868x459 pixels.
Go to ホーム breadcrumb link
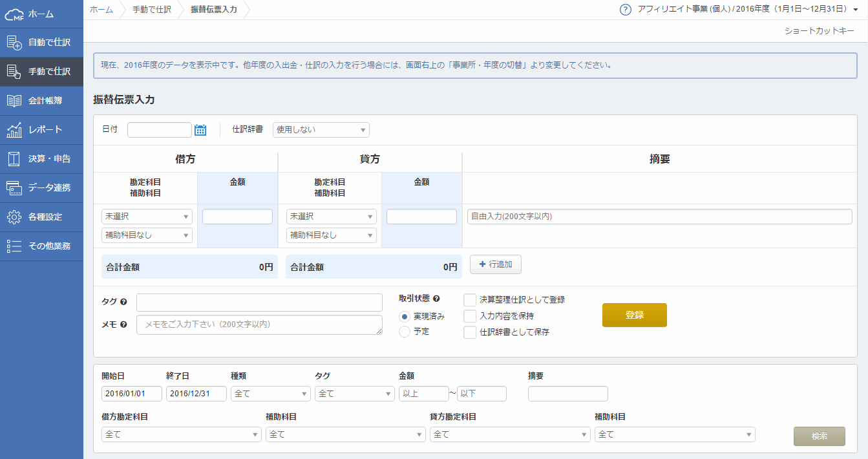[101, 10]
